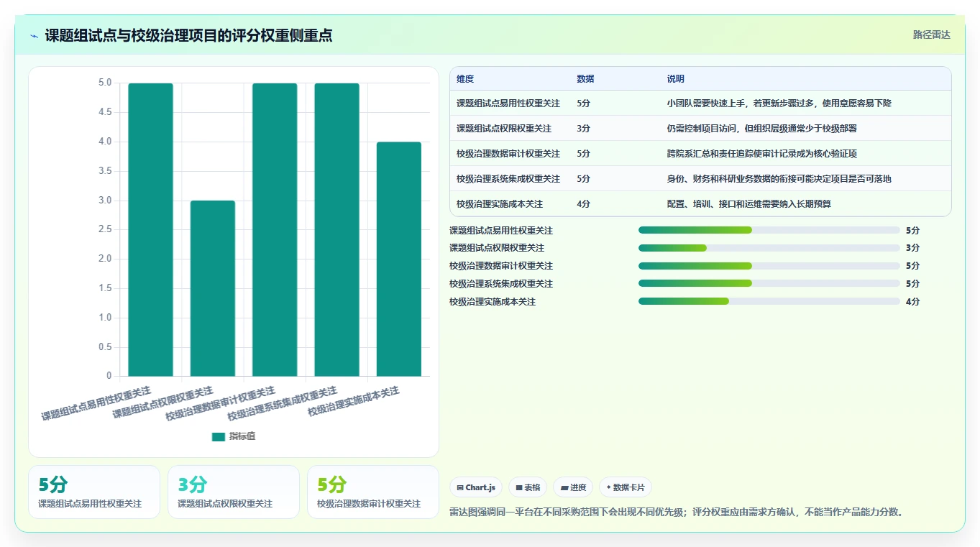This screenshot has width=980, height=547.
Task: Open the 5分 课题组试点易用性权重关注 data card
Action: pos(94,492)
